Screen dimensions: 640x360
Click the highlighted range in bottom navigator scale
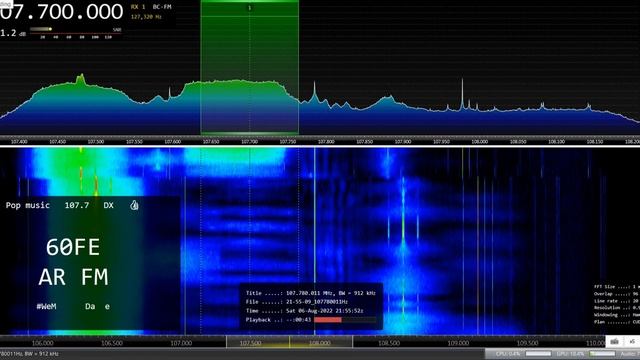pos(289,342)
